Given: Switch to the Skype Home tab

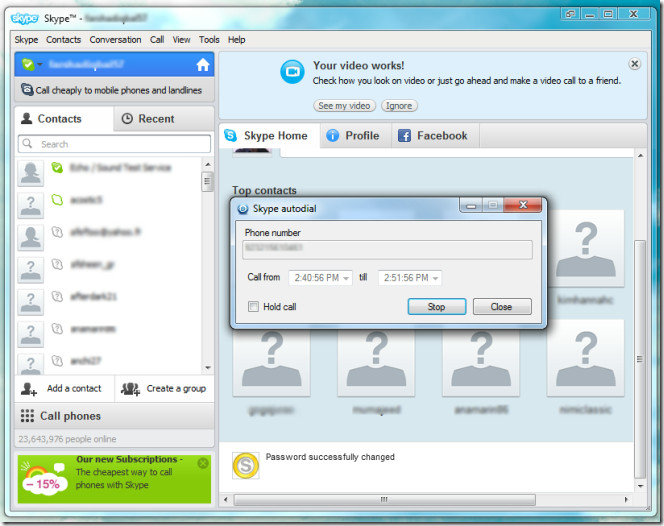Looking at the screenshot, I should 270,136.
